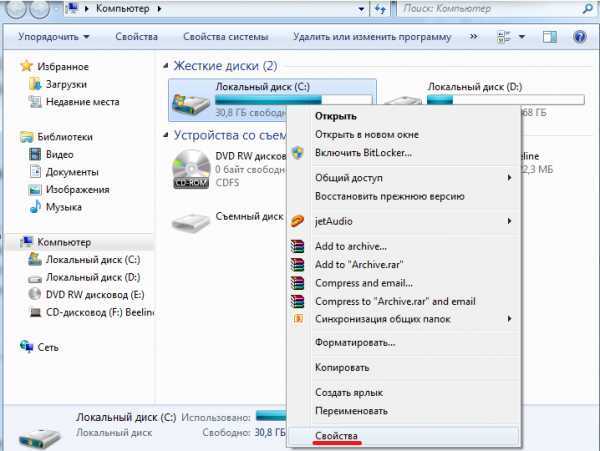Expand the Синхронизация общих папок submenu arrow

click(509, 319)
